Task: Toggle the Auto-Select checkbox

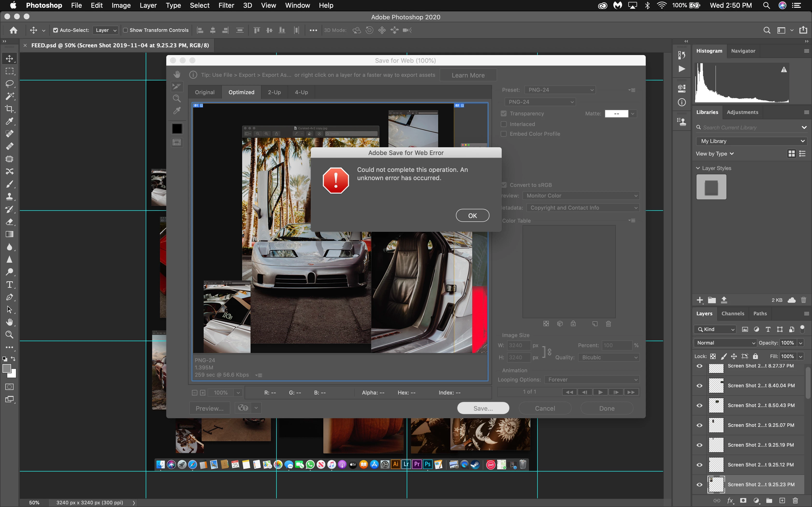Action: 56,30
